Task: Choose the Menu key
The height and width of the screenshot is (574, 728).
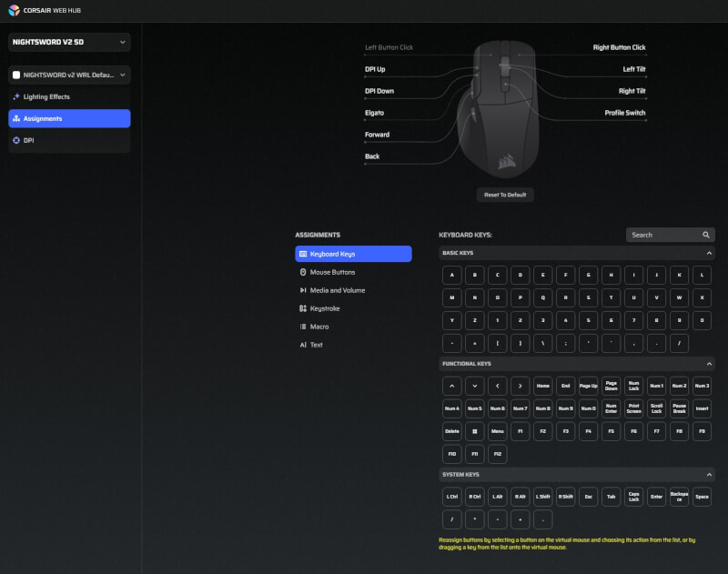Action: (x=497, y=431)
